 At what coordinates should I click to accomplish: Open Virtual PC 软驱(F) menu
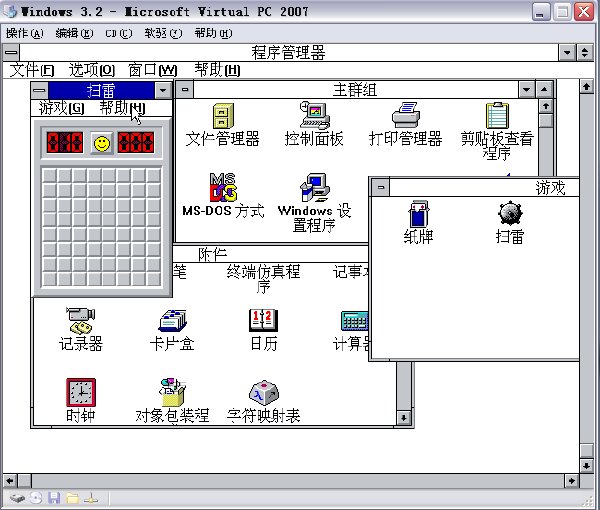163,33
